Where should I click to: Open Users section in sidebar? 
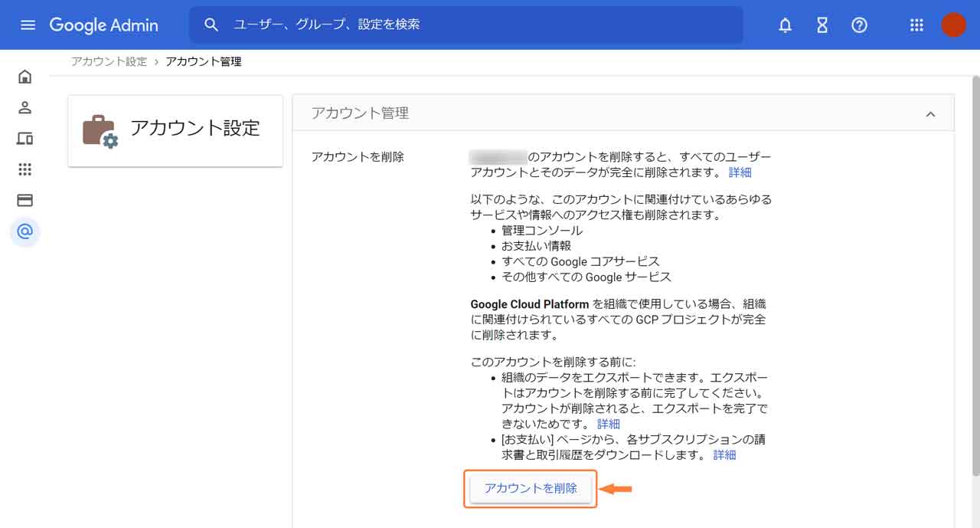coord(24,107)
